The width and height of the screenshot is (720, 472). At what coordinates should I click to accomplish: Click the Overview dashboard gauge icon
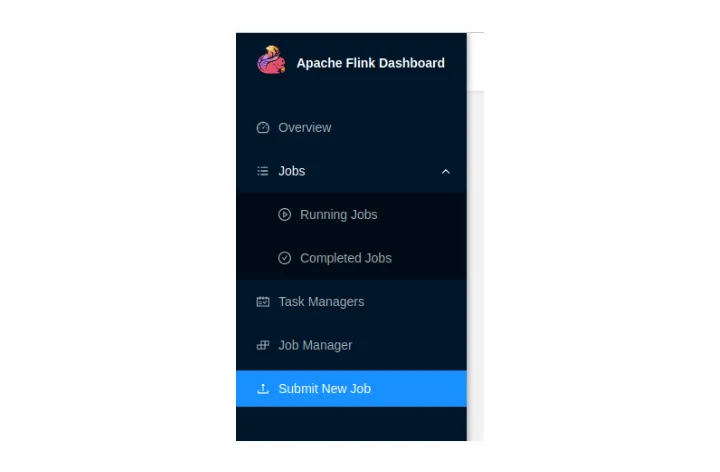pos(263,128)
